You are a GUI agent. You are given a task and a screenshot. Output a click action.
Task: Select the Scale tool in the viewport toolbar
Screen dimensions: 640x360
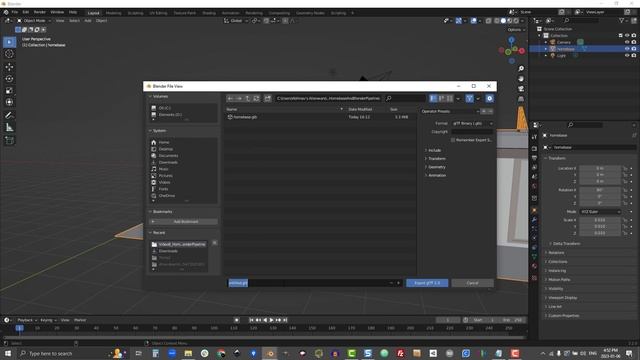(x=9, y=90)
